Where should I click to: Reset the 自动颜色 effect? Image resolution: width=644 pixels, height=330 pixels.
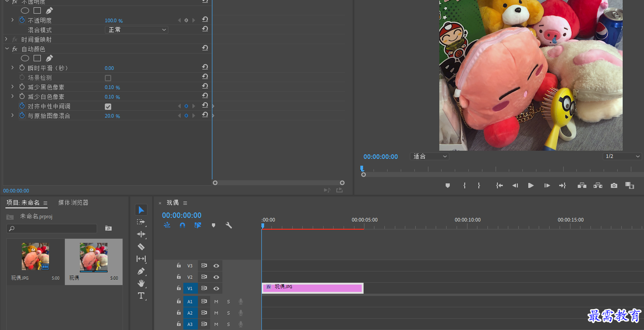pyautogui.click(x=205, y=48)
